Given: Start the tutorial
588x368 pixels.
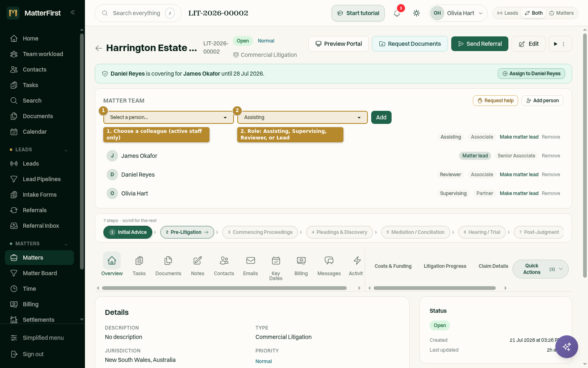Looking at the screenshot, I should 358,13.
